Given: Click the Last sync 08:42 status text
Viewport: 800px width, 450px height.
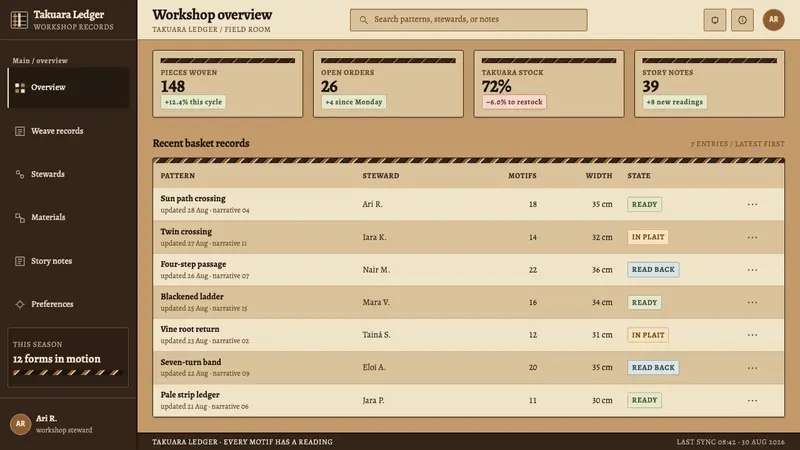Looking at the screenshot, I should click(731, 442).
